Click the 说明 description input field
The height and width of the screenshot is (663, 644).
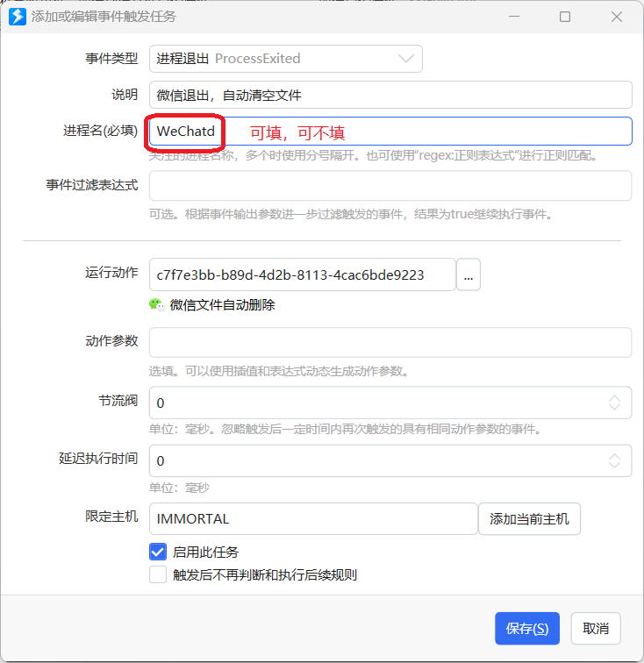click(x=390, y=95)
